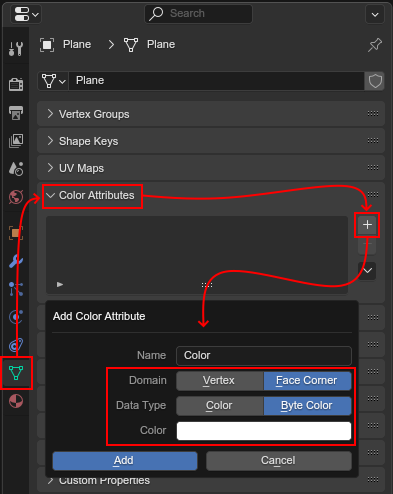Open the Output properties tab
Viewport: 393px width, 494px height.
pos(16,113)
